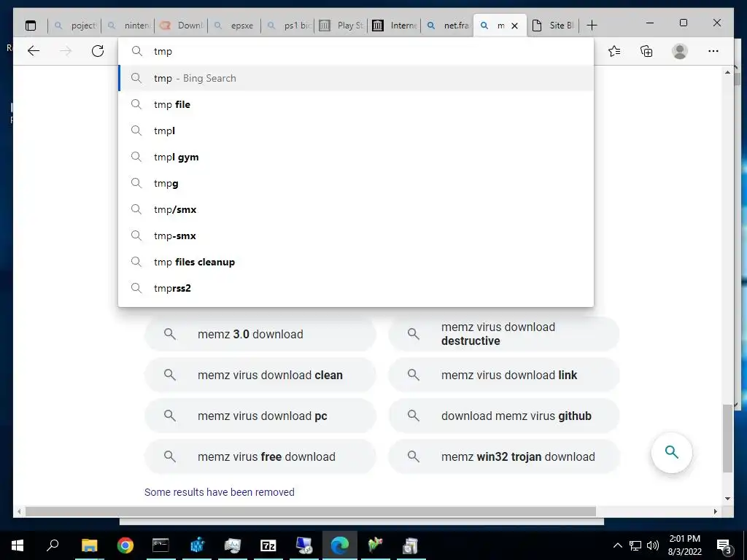The width and height of the screenshot is (747, 560).
Task: Choose the 'tmp files cleanup' suggestion
Action: [356, 262]
